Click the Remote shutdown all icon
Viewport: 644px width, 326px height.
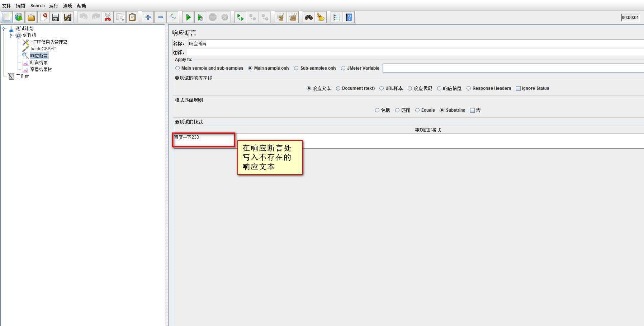coord(265,17)
